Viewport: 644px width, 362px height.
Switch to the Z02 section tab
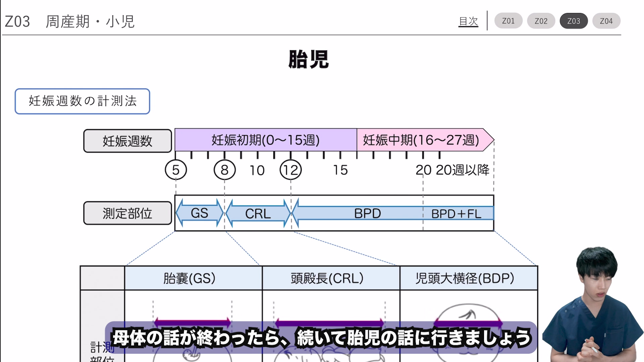point(541,21)
